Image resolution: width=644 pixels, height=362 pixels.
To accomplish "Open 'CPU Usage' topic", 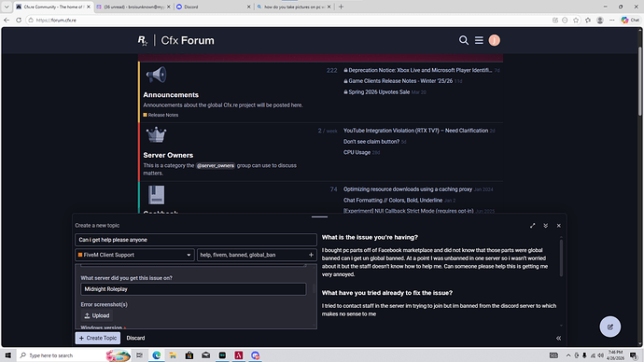I will click(x=357, y=152).
